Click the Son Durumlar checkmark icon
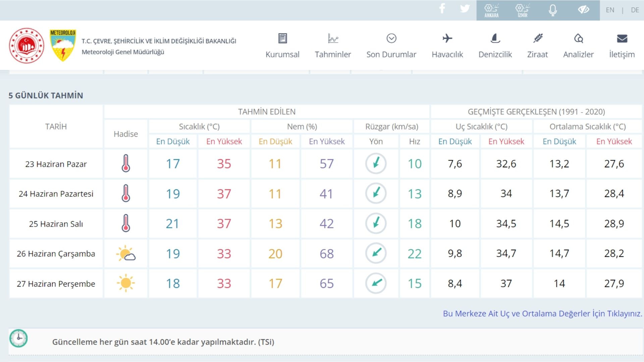Screen dimensions: 644x362 pos(391,38)
